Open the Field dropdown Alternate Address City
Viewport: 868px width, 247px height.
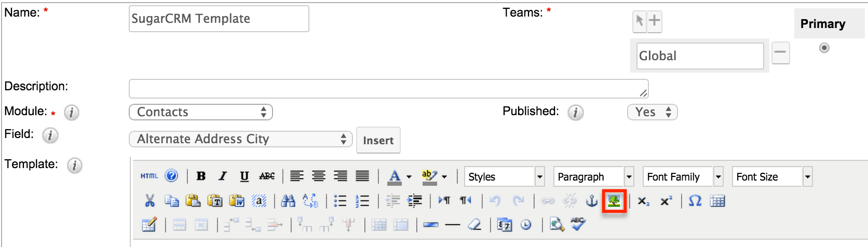(241, 139)
